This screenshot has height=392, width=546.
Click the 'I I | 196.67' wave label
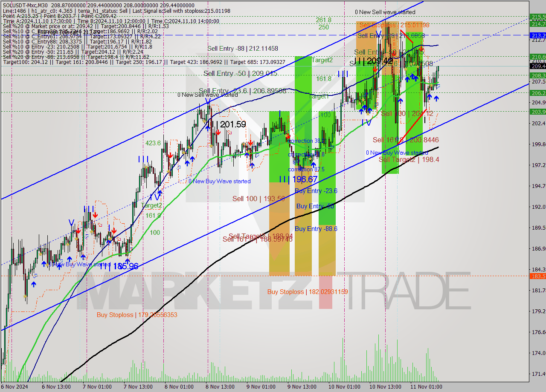click(299, 179)
